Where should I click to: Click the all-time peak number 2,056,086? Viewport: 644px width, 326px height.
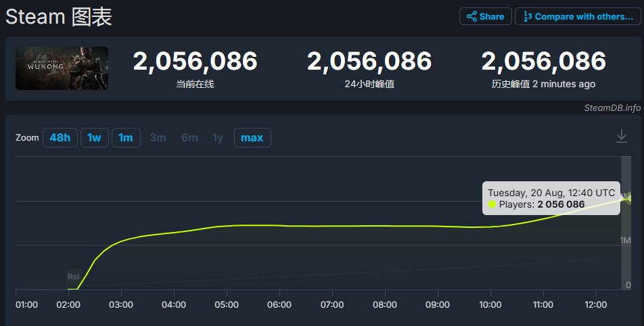coord(543,61)
